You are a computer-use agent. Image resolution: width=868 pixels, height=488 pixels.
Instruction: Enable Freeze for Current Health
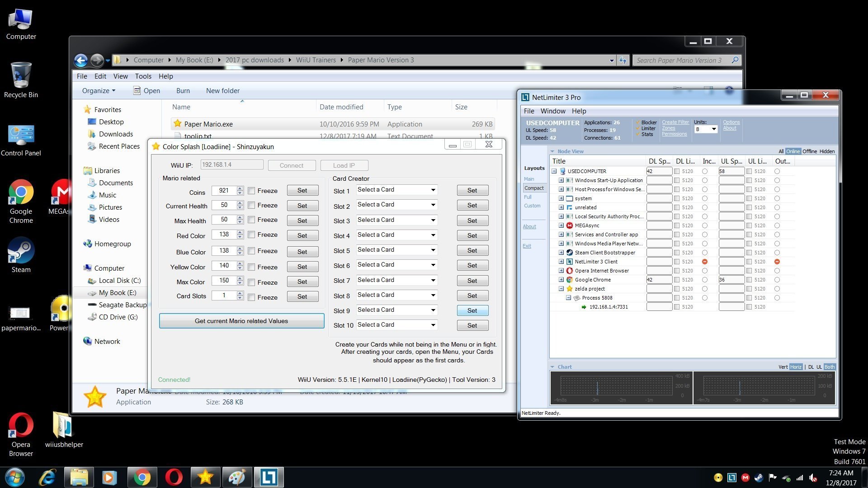251,205
